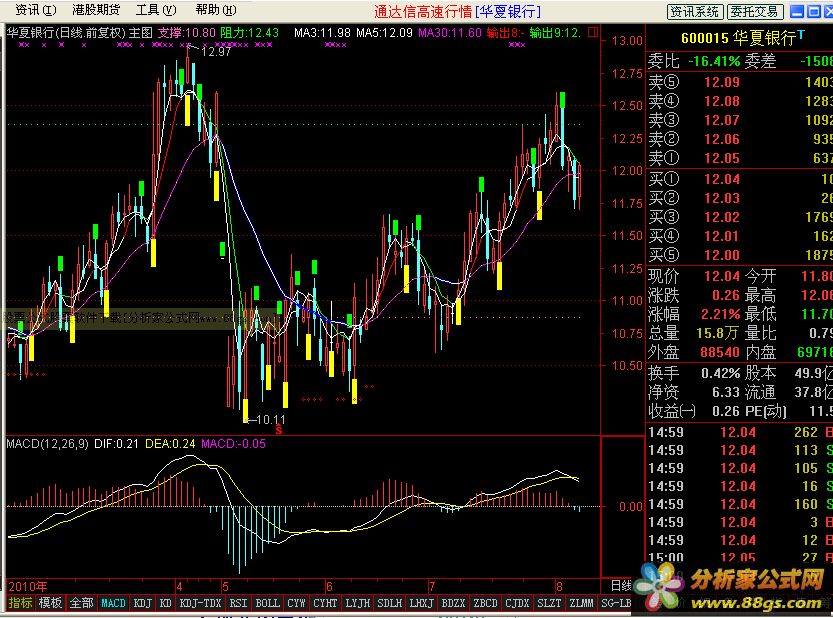Switch to the SG-LB indicator tab

pyautogui.click(x=616, y=603)
